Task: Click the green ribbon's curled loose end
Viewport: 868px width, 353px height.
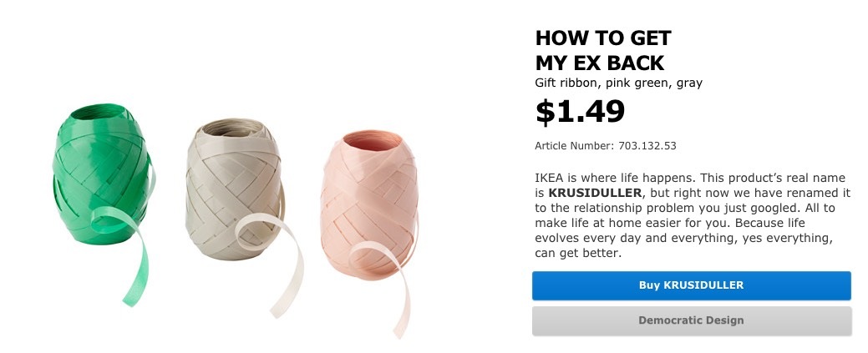Action: click(125, 253)
